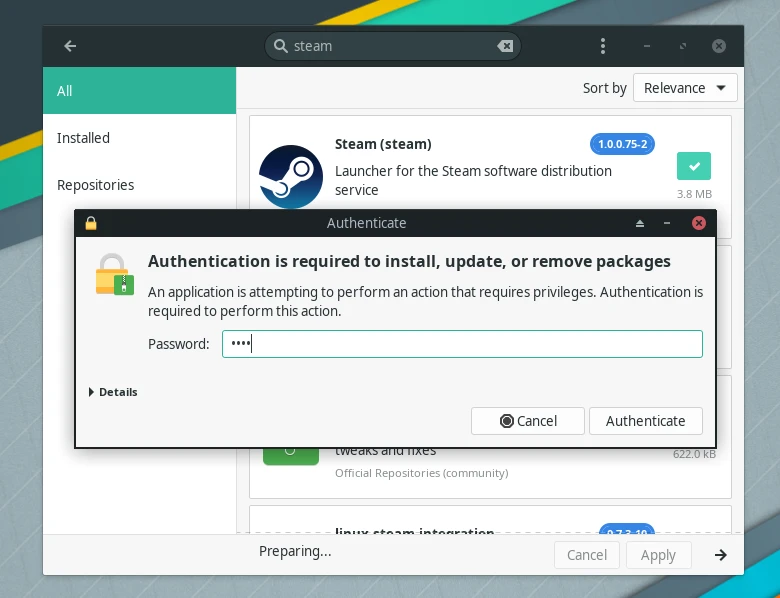Open the Repositories section
The width and height of the screenshot is (780, 598).
pos(139,185)
